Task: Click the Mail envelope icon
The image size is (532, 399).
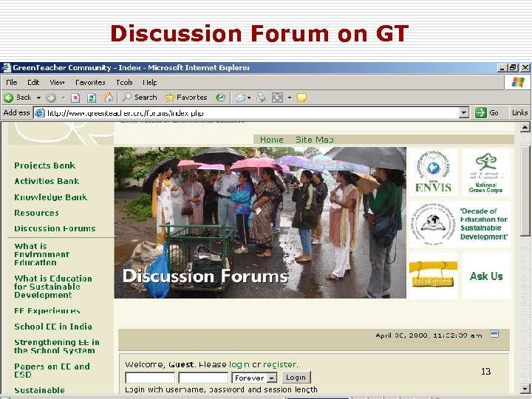Action: click(x=241, y=98)
